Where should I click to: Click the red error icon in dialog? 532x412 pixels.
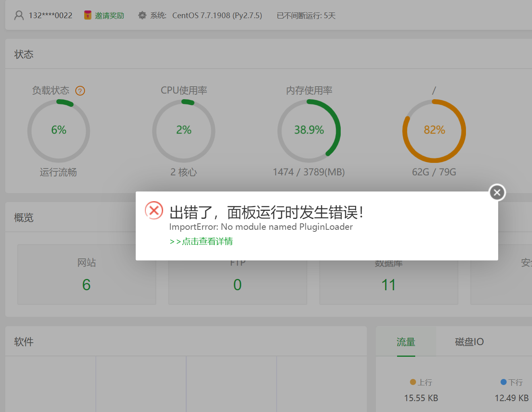pyautogui.click(x=154, y=210)
